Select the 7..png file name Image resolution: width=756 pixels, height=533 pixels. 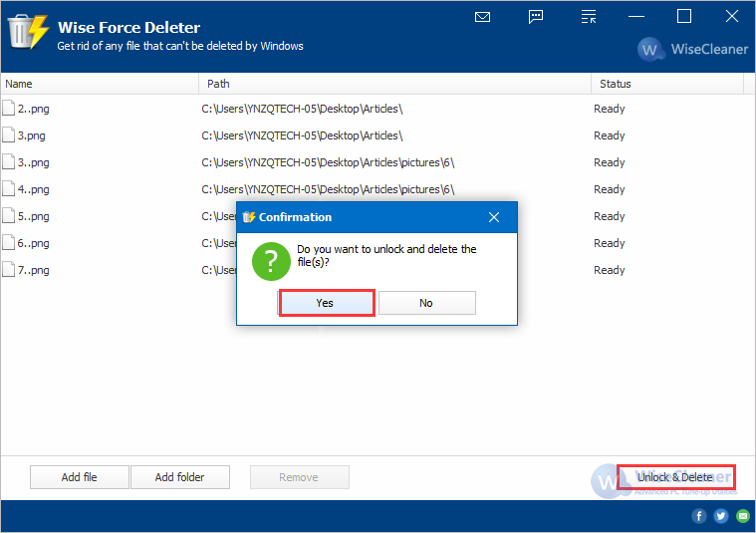coord(33,270)
